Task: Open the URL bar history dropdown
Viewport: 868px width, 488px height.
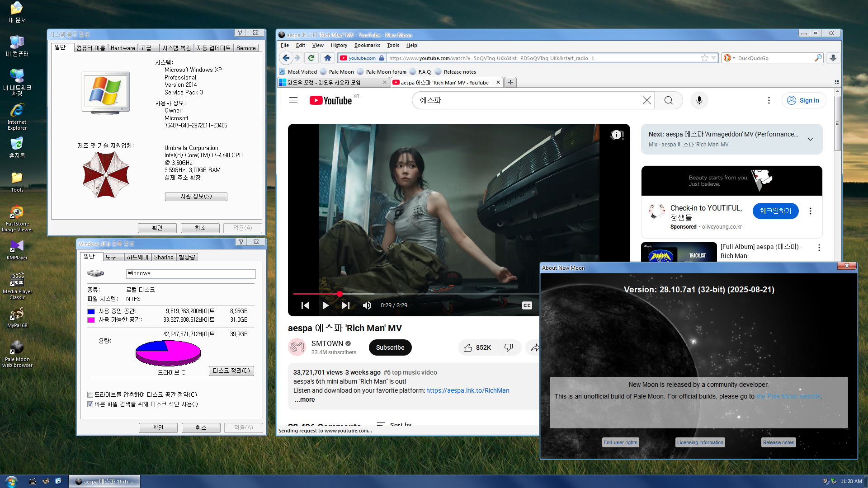Action: tap(713, 58)
